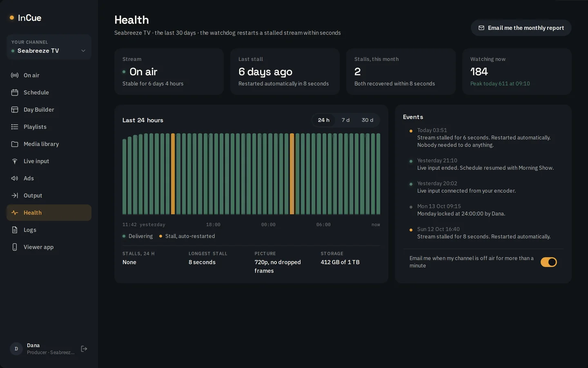This screenshot has width=588, height=368.
Task: Click the Longest stall value 8 seconds
Action: pos(202,262)
